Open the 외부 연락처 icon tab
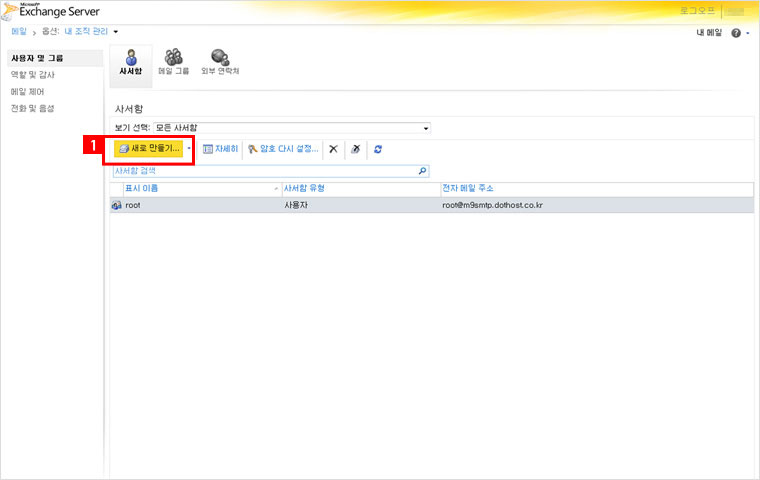The width and height of the screenshot is (760, 480). tap(219, 59)
